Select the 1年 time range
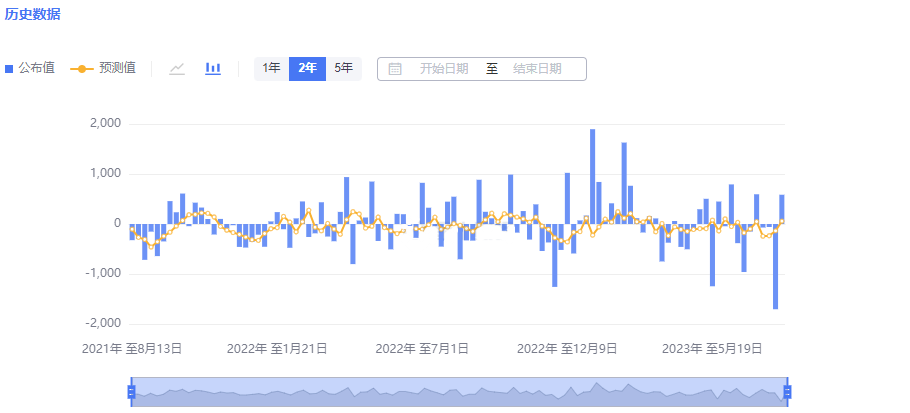 click(x=271, y=68)
